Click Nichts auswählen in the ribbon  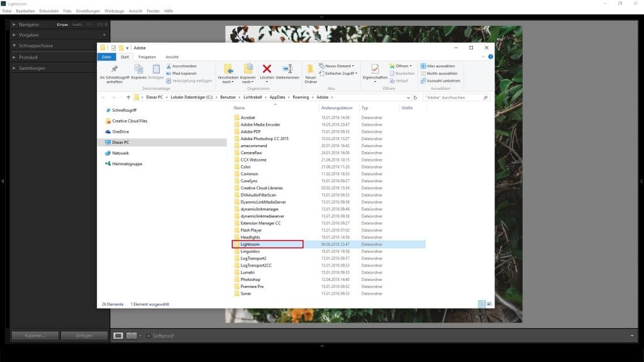point(439,74)
